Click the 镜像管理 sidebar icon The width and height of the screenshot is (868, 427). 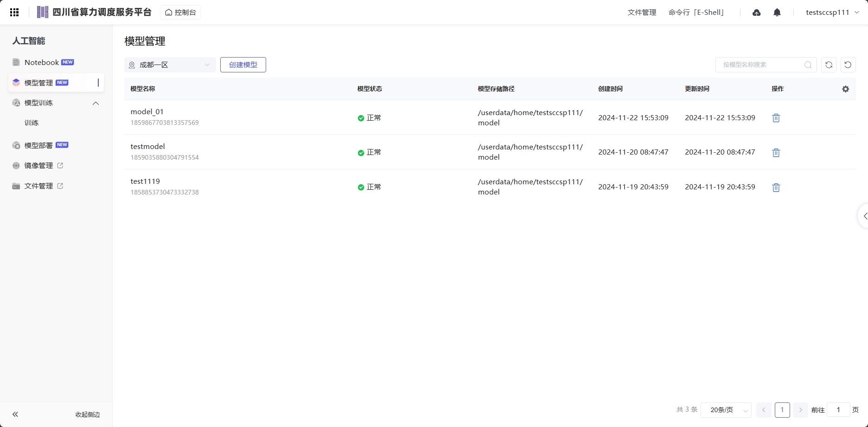[16, 166]
